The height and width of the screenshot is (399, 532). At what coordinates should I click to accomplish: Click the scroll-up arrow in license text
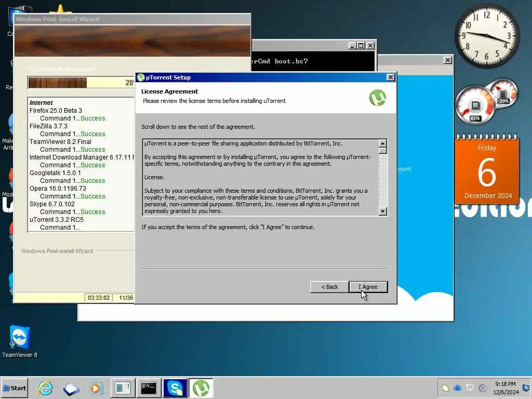pos(383,143)
